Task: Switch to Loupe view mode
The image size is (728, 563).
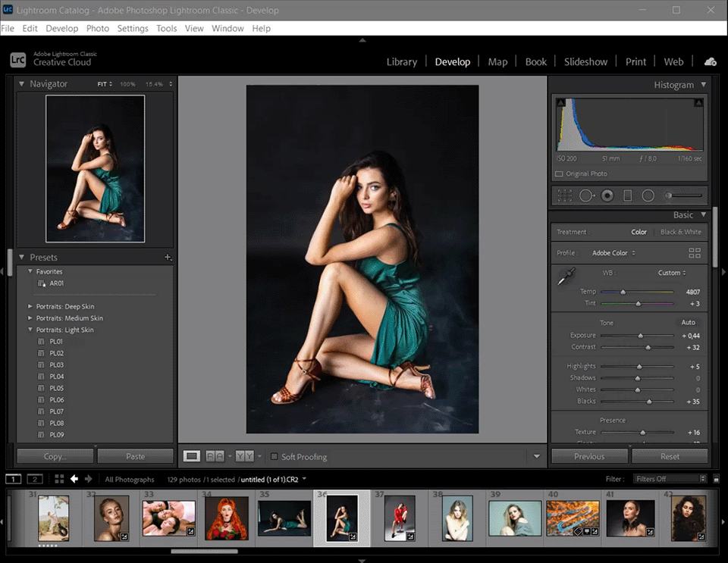Action: tap(191, 456)
